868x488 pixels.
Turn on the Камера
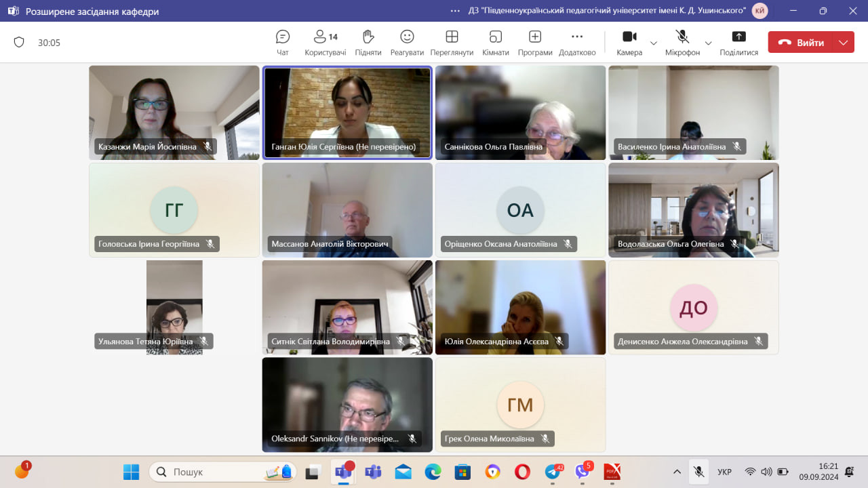pos(629,43)
